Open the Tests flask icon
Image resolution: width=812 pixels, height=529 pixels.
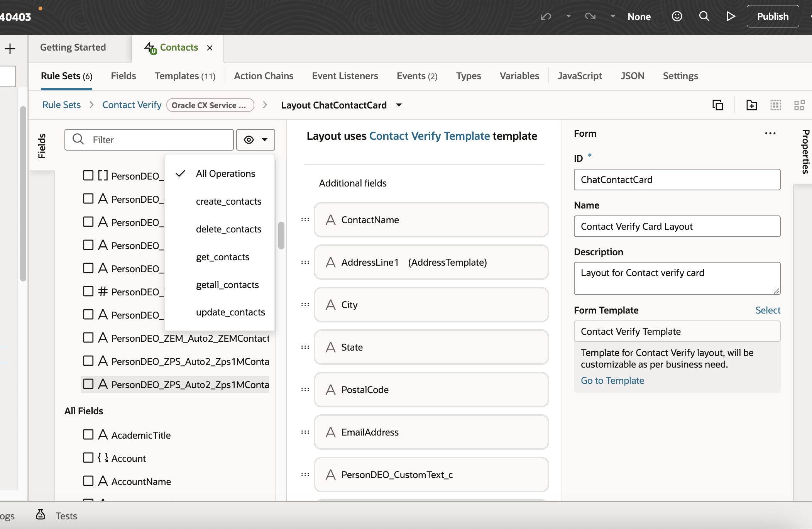tap(41, 515)
